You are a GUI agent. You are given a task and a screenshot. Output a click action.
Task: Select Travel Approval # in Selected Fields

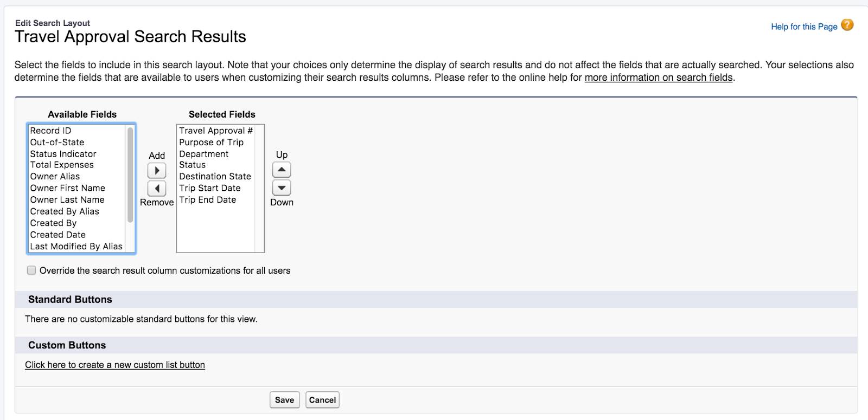216,131
